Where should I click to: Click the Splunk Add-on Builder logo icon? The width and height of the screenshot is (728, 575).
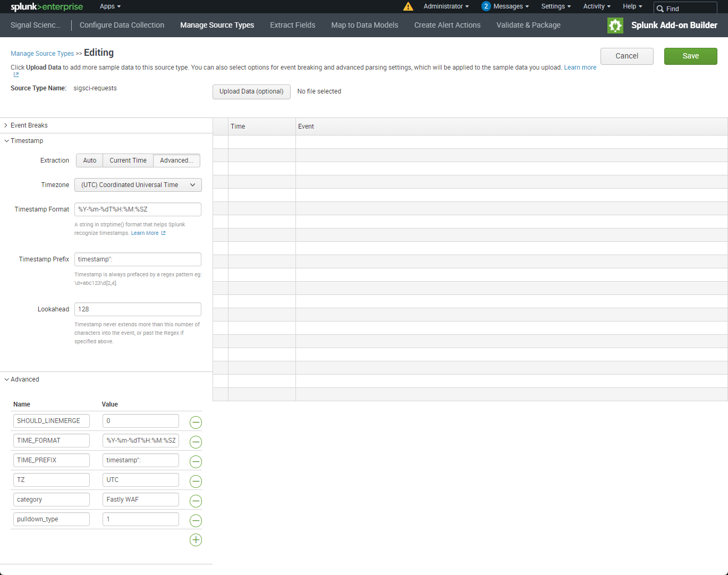point(615,26)
